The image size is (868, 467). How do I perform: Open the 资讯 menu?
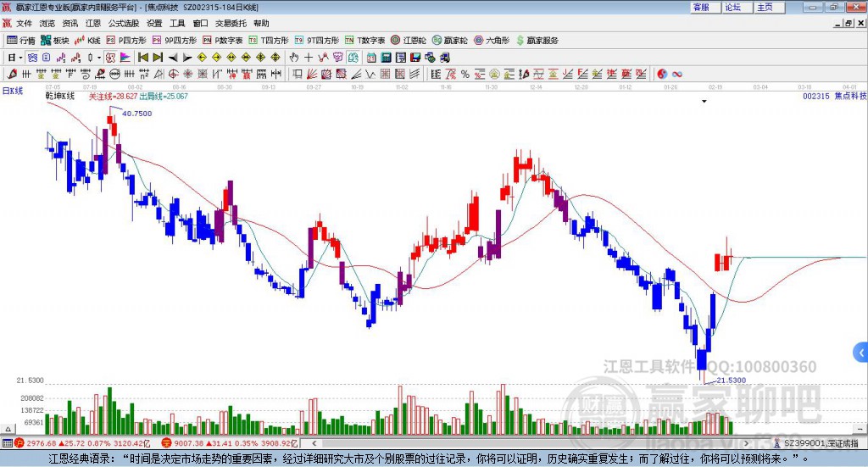(x=70, y=23)
